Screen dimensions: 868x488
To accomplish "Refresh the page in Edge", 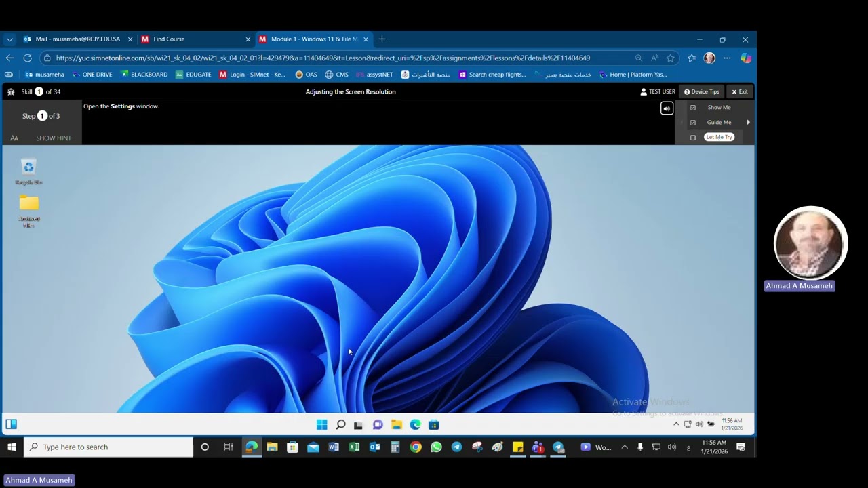I will point(27,58).
